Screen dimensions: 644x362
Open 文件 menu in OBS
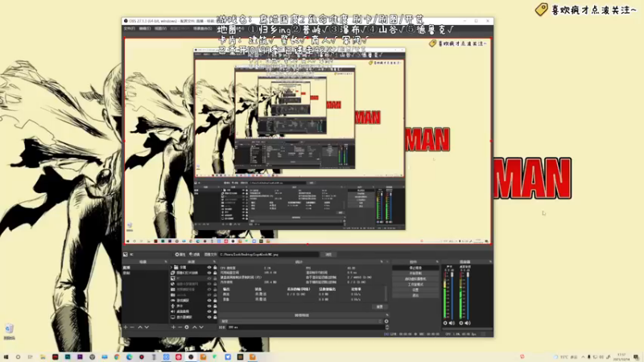click(x=130, y=28)
